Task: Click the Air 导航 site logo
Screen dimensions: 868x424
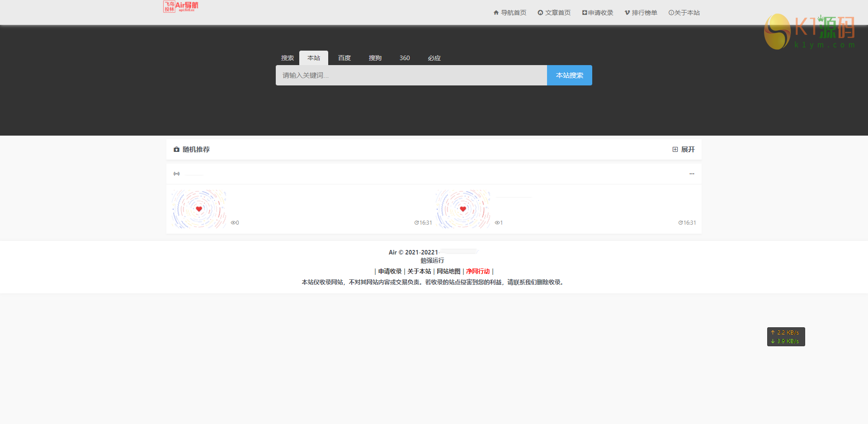Action: click(x=181, y=6)
